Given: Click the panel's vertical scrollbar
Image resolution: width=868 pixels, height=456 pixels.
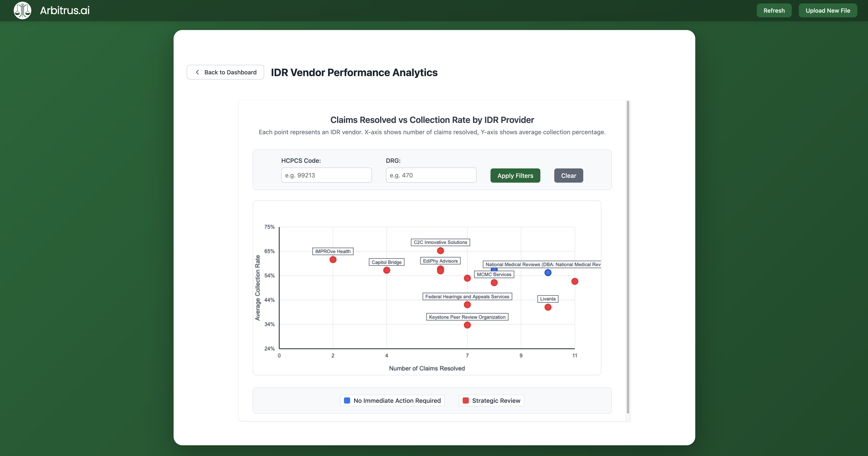Looking at the screenshot, I should click(x=628, y=256).
